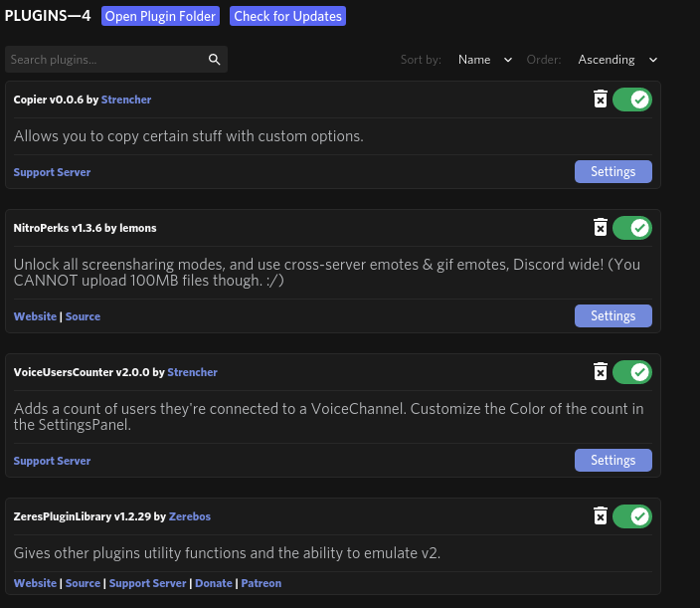Open VoiceUsersCounter Support Server link
Screen dimensions: 700x608
tap(52, 461)
